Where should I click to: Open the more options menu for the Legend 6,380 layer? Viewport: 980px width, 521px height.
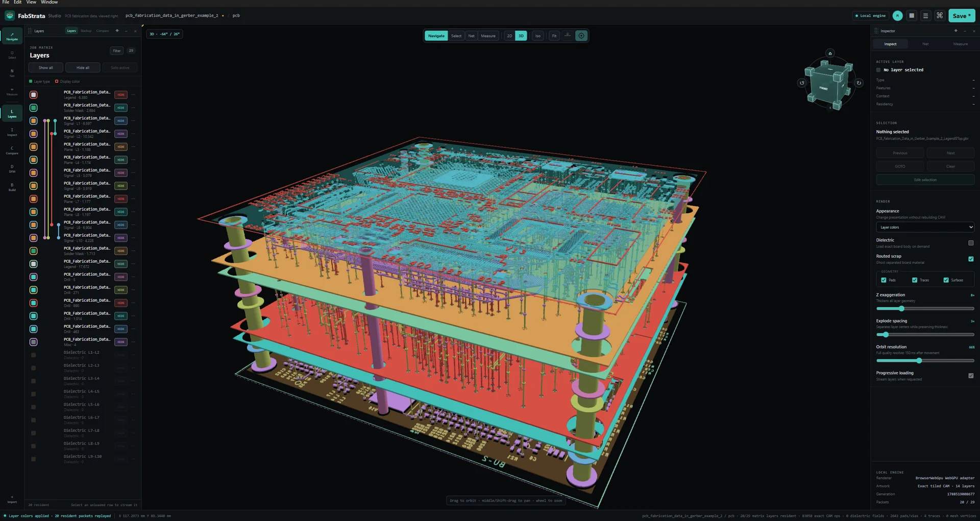pos(133,95)
